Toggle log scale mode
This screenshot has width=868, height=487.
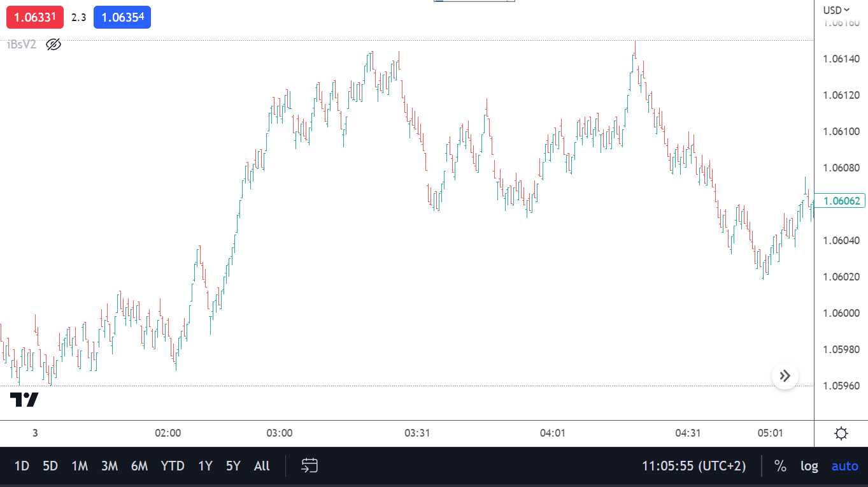coord(809,466)
